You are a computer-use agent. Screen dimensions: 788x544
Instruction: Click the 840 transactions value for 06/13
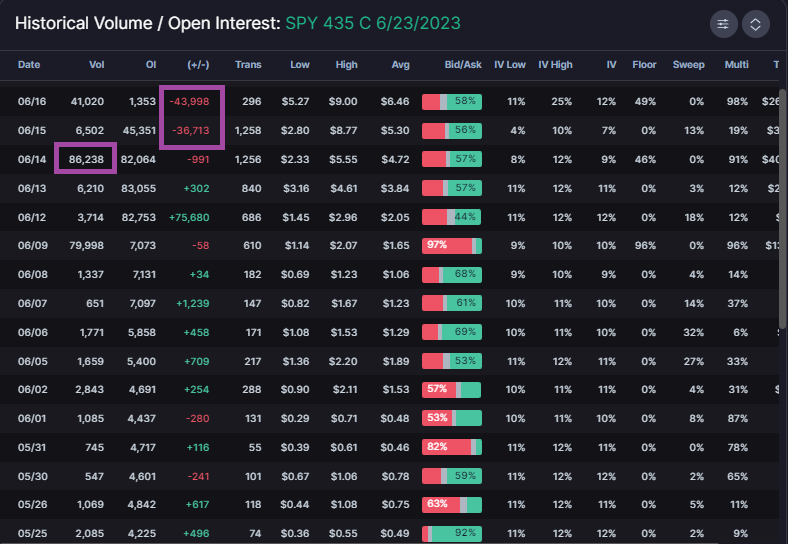click(251, 189)
